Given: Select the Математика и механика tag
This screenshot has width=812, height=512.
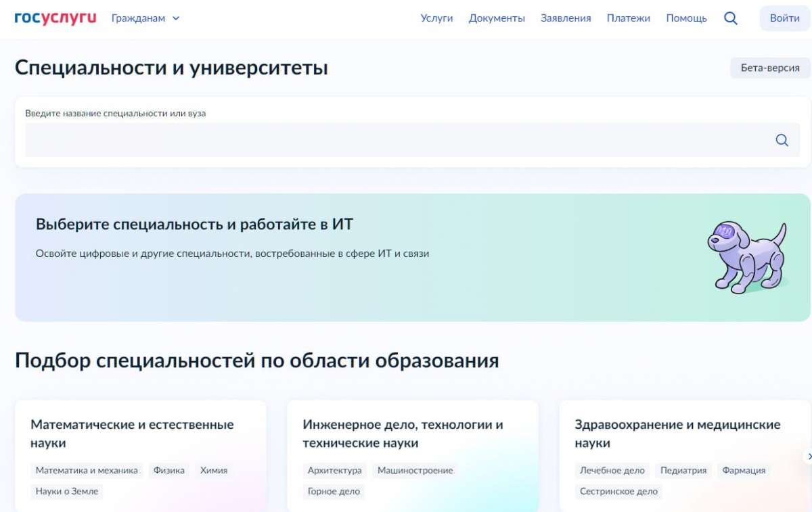Looking at the screenshot, I should tap(87, 470).
